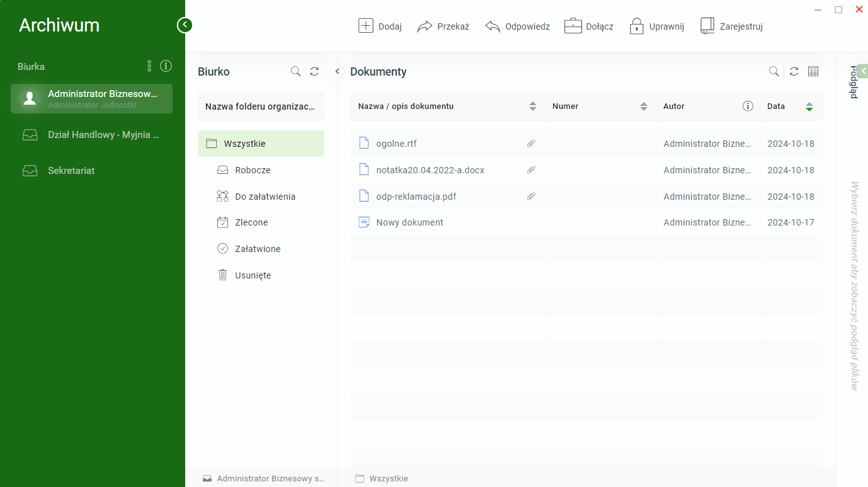Click the Zarejestruj book icon
Viewport: 868px width, 487px height.
(707, 26)
